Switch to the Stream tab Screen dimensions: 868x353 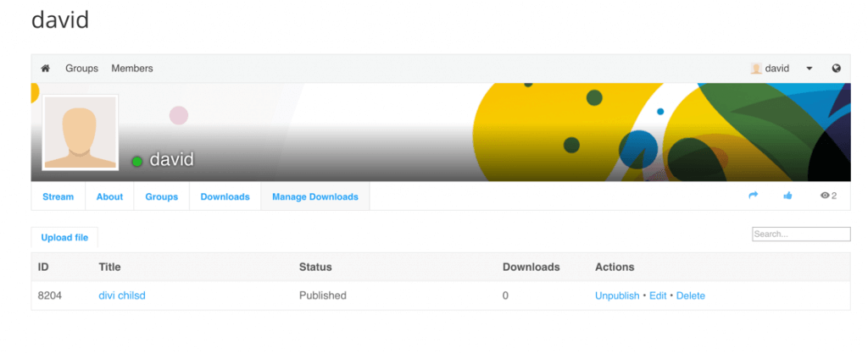(x=58, y=196)
